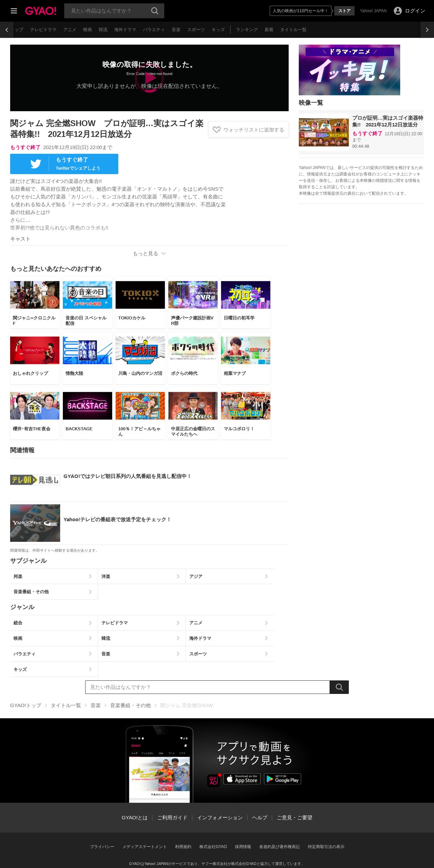Screen dimensions: 434x868
Task: Open 声優パーク建設計画VR部 card
Action: click(x=193, y=303)
